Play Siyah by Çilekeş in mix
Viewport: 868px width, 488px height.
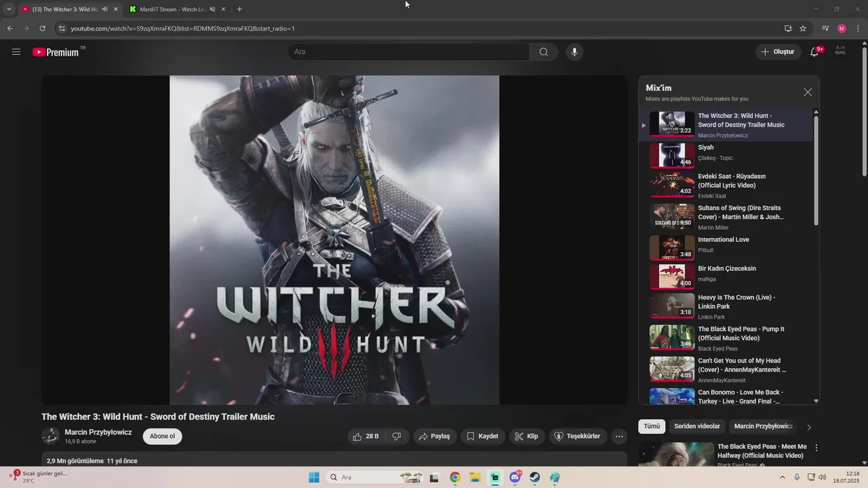[726, 155]
